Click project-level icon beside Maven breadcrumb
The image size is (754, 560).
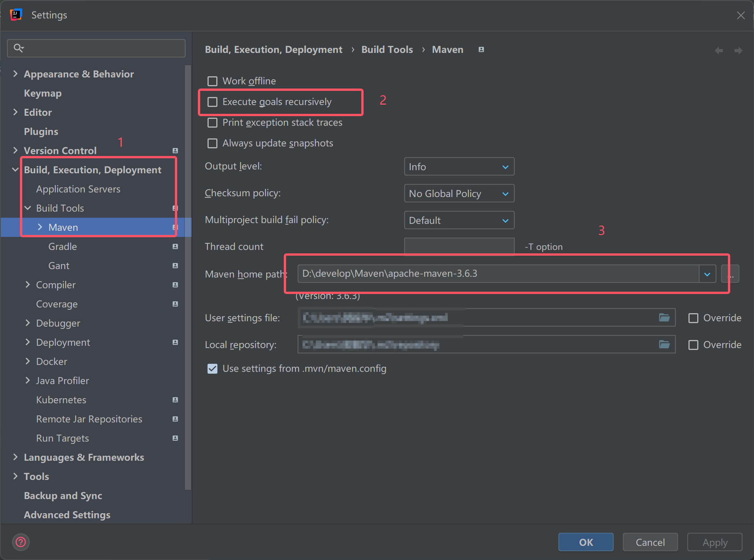pyautogui.click(x=481, y=49)
